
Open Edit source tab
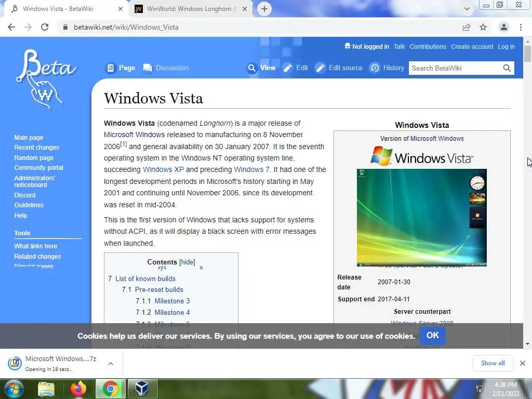[339, 68]
